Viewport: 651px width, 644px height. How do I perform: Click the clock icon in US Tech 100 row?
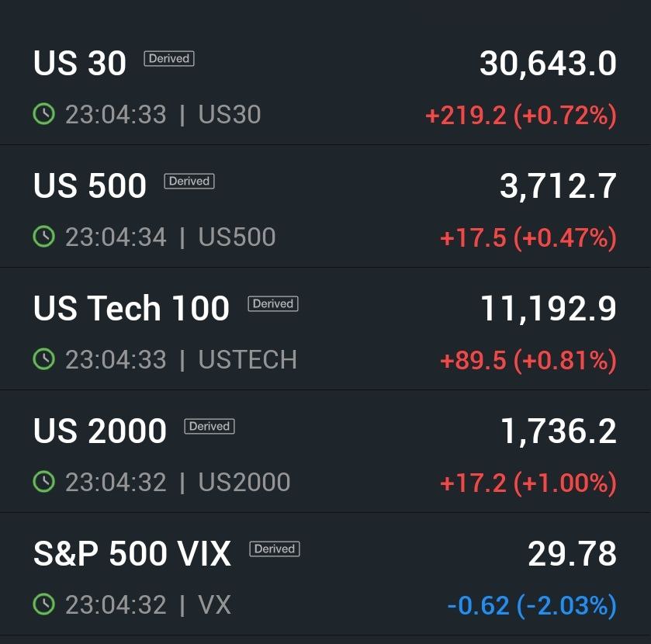tap(43, 358)
